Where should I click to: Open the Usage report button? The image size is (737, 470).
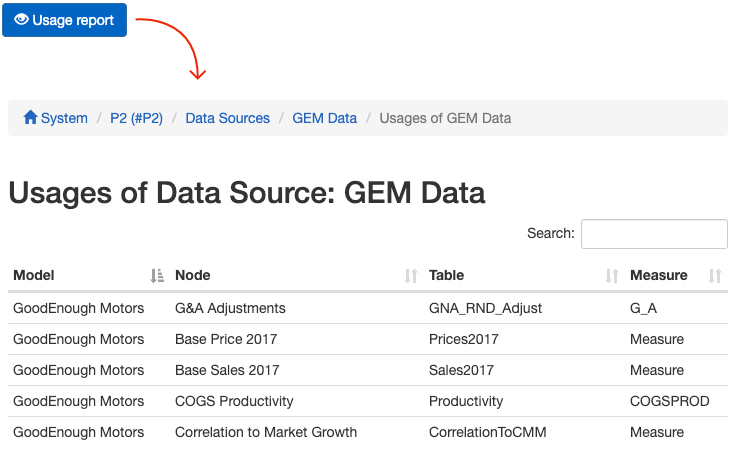[x=65, y=20]
